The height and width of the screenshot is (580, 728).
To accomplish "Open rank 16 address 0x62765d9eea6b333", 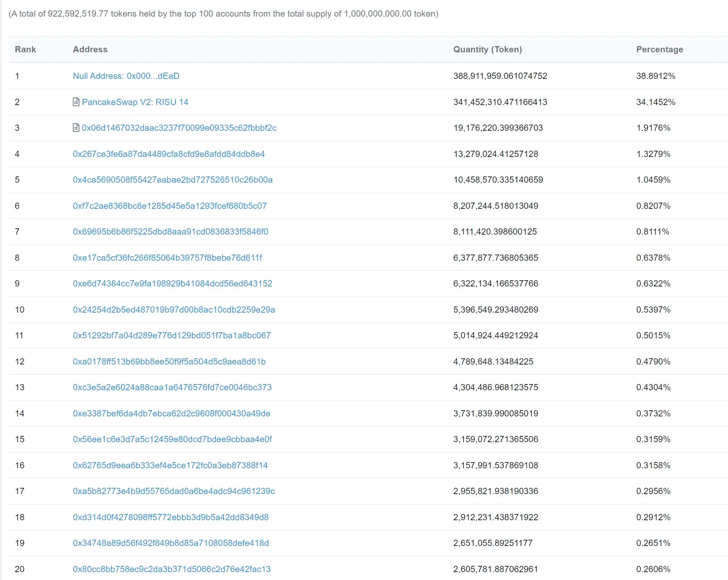I will pos(170,465).
